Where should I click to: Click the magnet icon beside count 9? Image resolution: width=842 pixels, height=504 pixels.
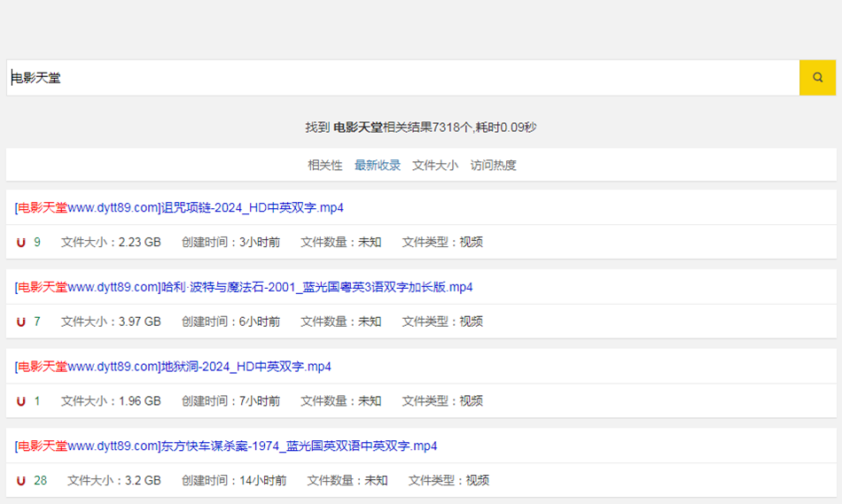(x=21, y=243)
